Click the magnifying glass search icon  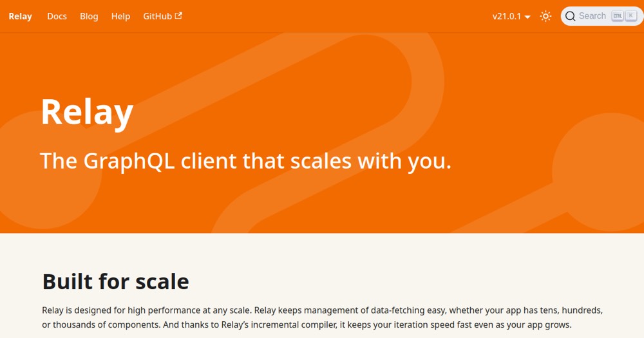point(570,16)
